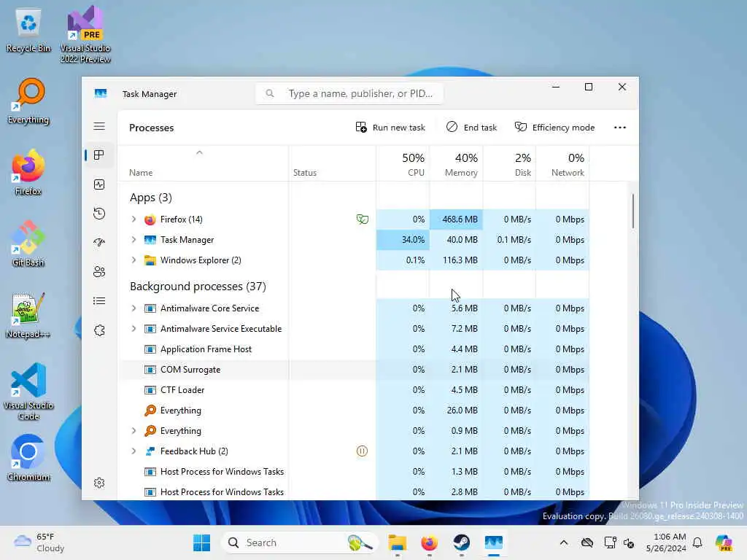Click the Task Manager taskbar icon
747x560 pixels.
coord(494,542)
